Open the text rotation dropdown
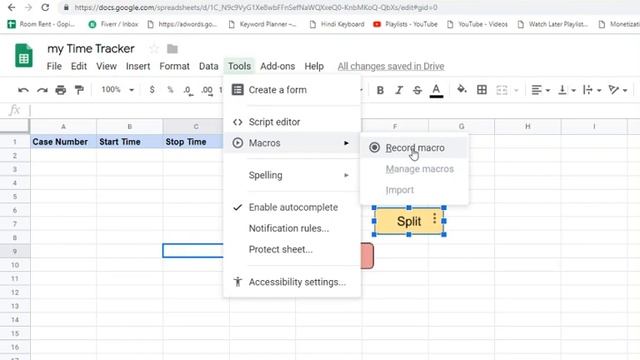The width and height of the screenshot is (640, 360). click(618, 90)
